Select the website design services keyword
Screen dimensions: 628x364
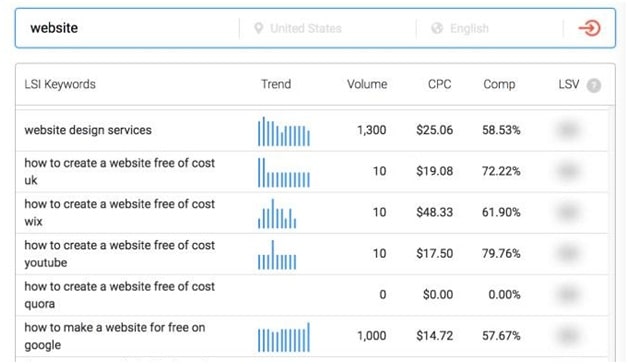[x=88, y=130]
